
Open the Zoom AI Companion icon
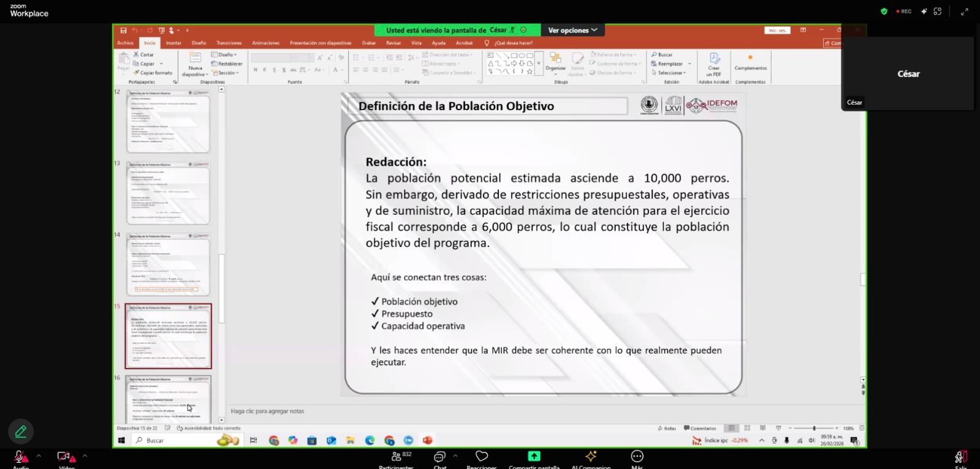(x=591, y=457)
